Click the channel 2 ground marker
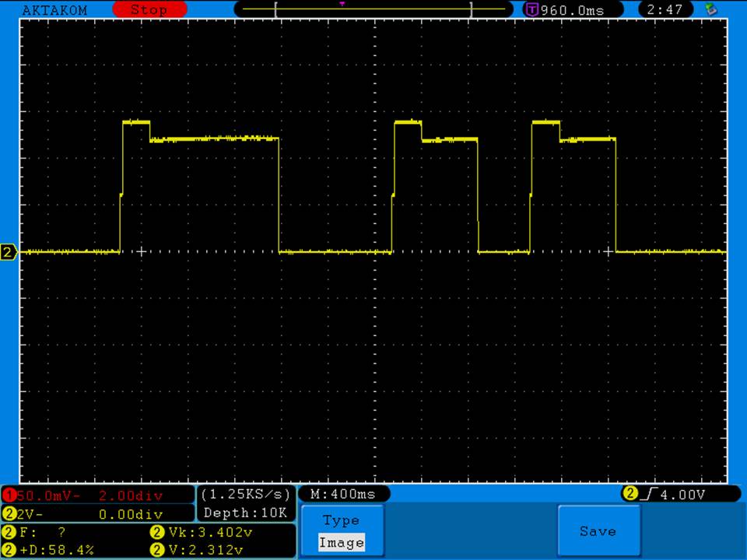The image size is (747, 560). (9, 252)
